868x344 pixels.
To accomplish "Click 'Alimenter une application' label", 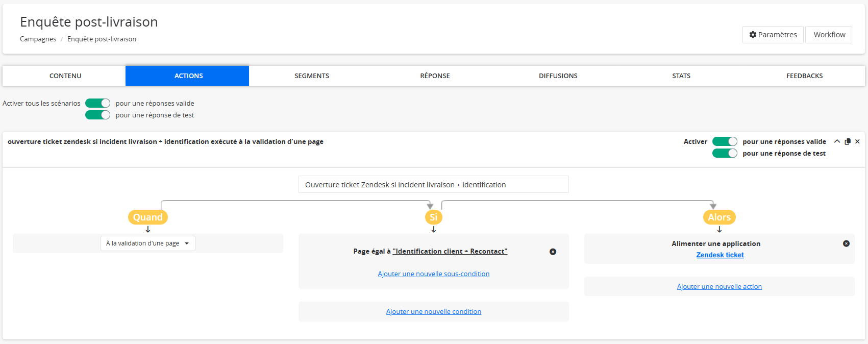I will tap(716, 243).
